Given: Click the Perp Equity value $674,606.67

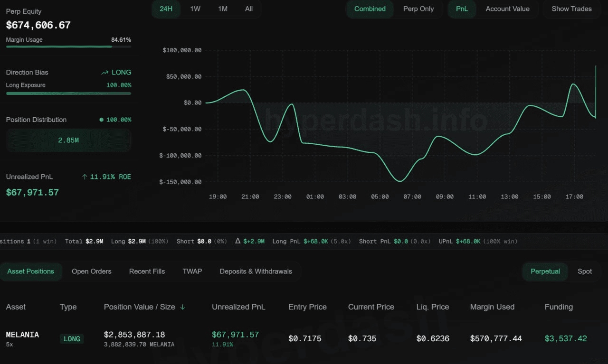Looking at the screenshot, I should tap(38, 25).
